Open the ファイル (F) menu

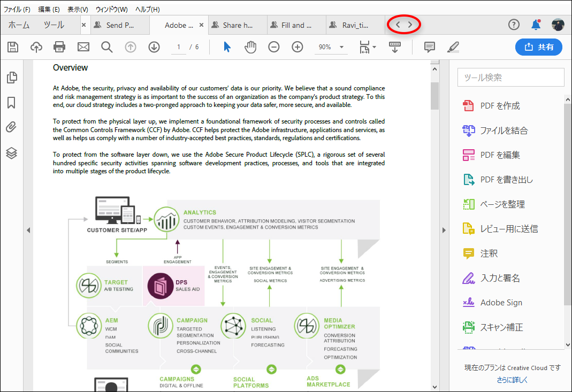click(17, 9)
